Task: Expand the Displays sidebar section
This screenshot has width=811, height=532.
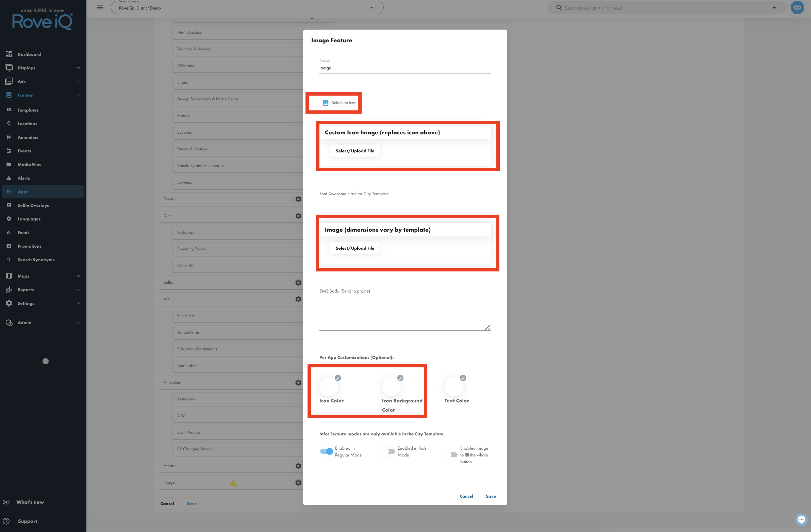Action: 43,68
